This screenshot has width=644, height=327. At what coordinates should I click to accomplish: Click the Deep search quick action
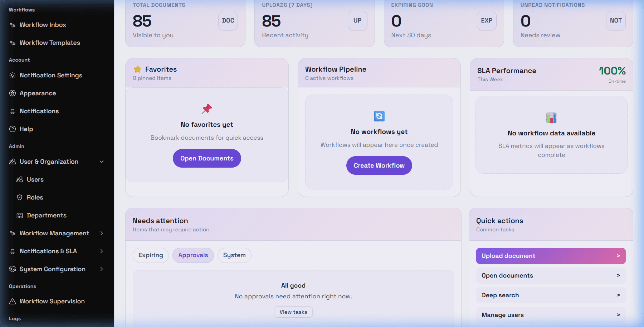[551, 295]
